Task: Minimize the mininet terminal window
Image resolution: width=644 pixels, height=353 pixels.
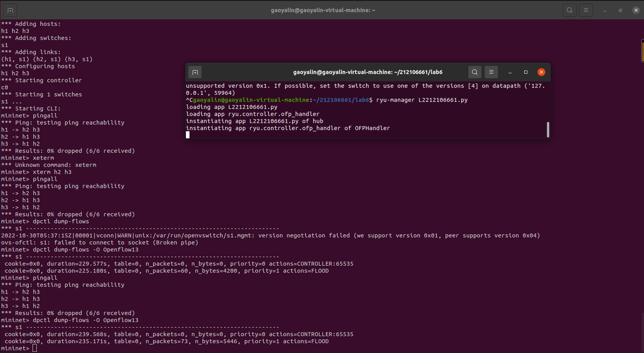Action: (605, 10)
